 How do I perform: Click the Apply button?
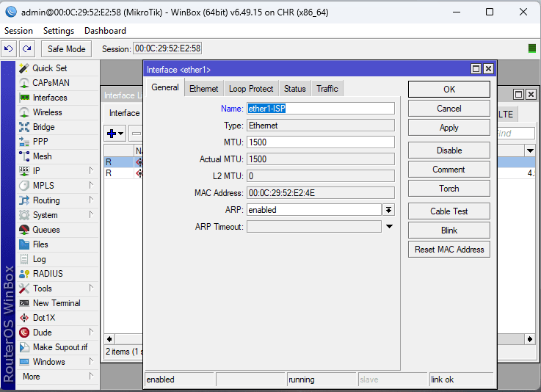point(449,128)
